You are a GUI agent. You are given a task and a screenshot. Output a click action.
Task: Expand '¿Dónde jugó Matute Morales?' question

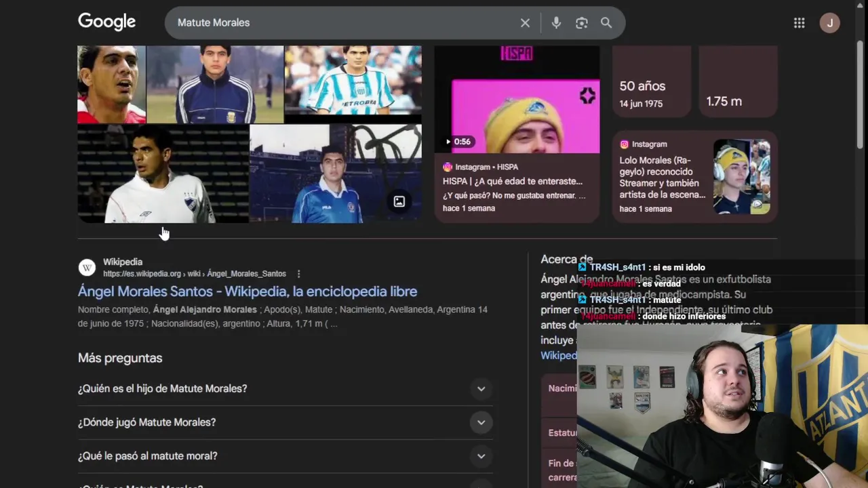285,422
